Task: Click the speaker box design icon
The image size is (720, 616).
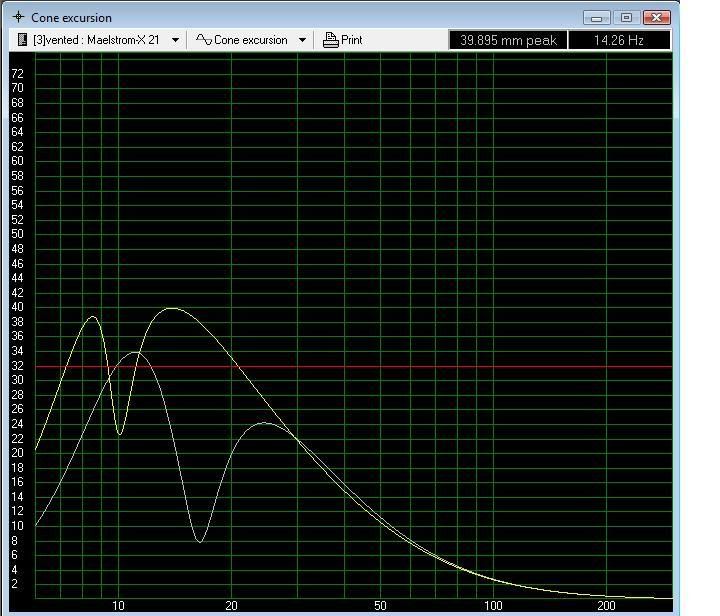Action: [22, 40]
